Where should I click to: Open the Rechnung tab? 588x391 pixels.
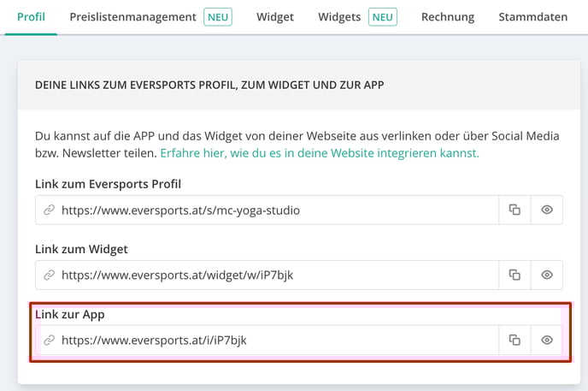(448, 17)
